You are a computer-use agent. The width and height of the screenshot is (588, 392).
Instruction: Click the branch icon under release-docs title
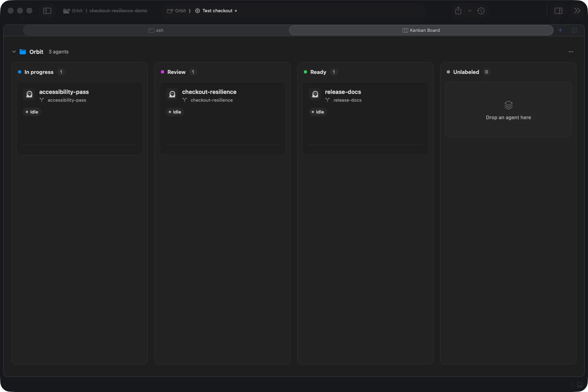coord(327,100)
